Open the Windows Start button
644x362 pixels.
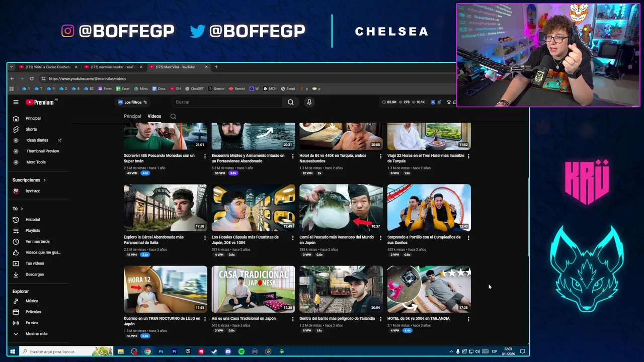(x=12, y=351)
